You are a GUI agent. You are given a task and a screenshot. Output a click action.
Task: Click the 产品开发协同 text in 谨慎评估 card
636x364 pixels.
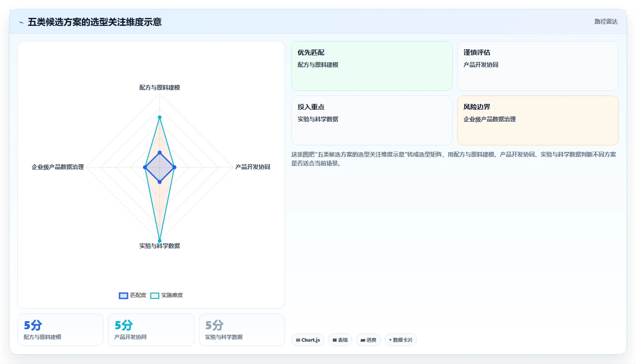(x=481, y=65)
